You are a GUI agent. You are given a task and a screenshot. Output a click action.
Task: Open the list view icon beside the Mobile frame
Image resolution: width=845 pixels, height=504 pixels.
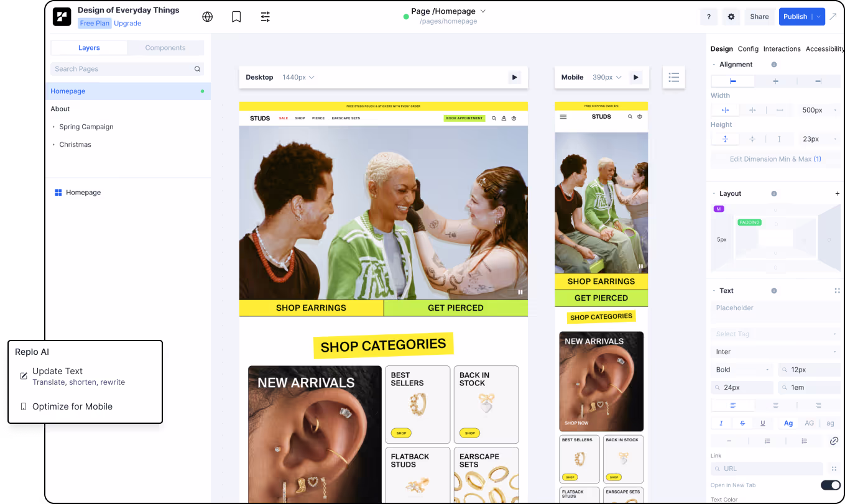pos(673,77)
